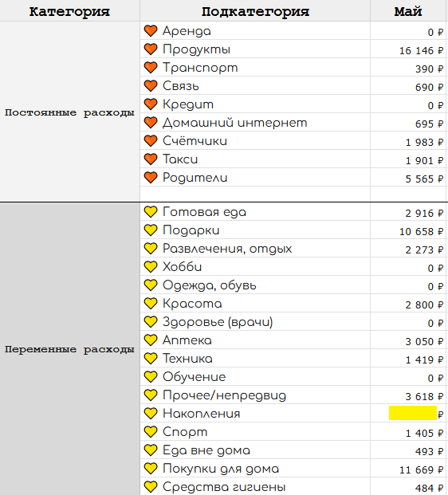Select the Одежда, обувь subcategory label
The height and width of the screenshot is (495, 448).
pyautogui.click(x=210, y=285)
